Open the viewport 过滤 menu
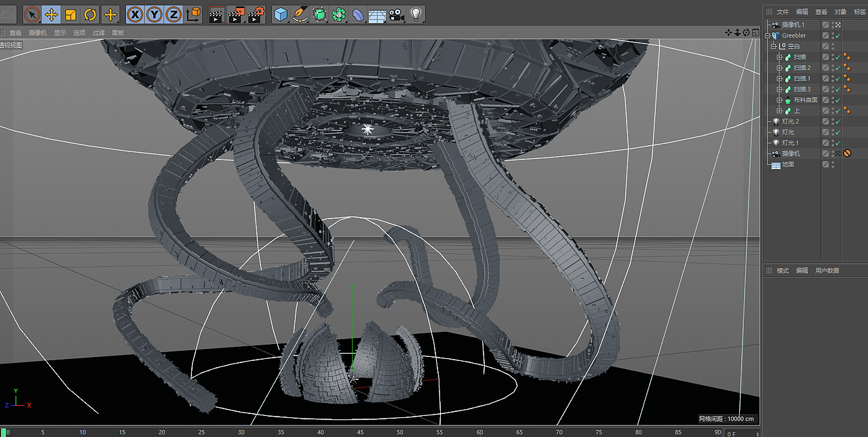868x437 pixels. pyautogui.click(x=98, y=33)
